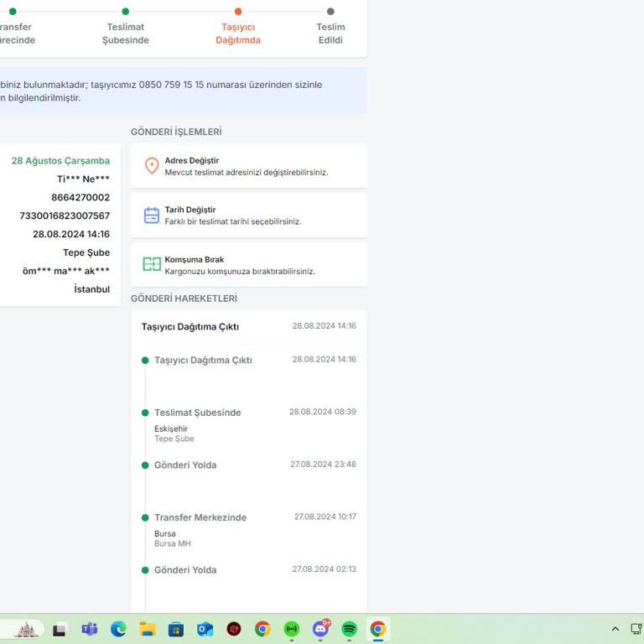Open Outlook from taskbar
The image size is (644, 644).
(x=205, y=629)
